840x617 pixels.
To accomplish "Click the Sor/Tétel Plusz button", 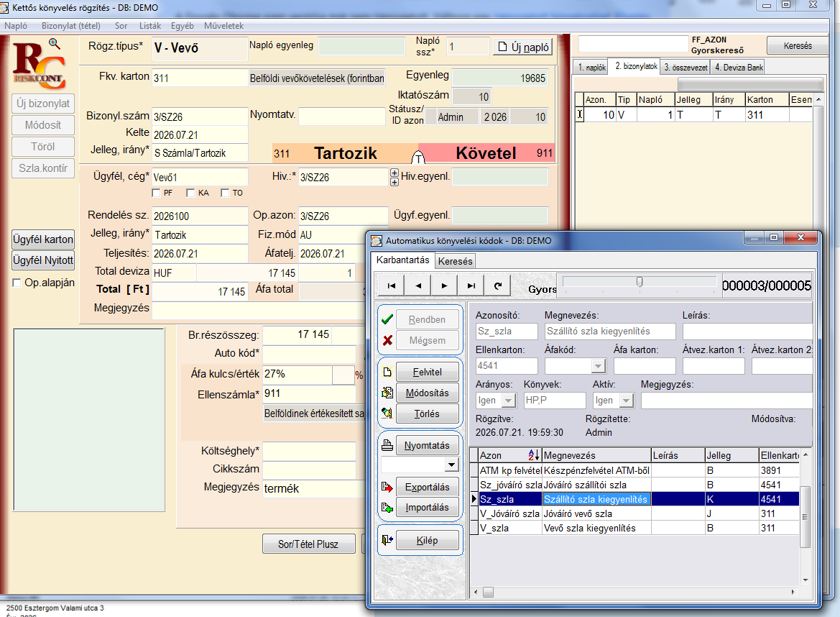I will point(308,544).
